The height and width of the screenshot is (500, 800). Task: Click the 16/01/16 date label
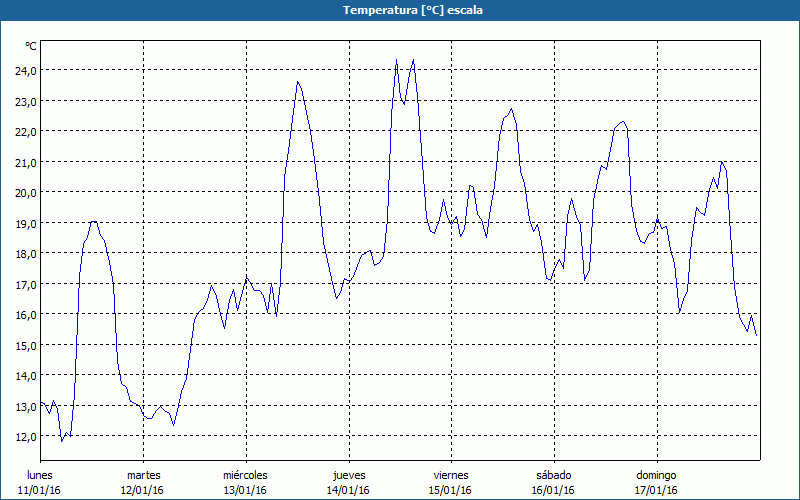tap(553, 490)
